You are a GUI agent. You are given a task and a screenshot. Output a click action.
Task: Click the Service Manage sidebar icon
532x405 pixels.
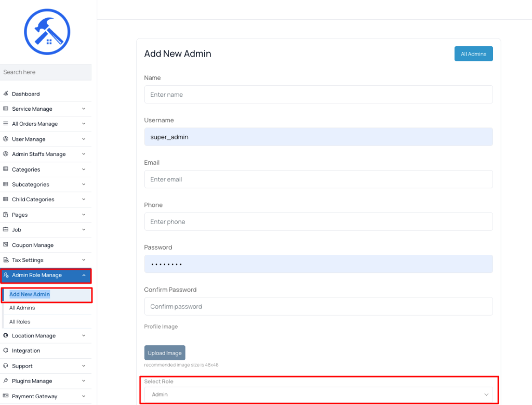click(6, 109)
